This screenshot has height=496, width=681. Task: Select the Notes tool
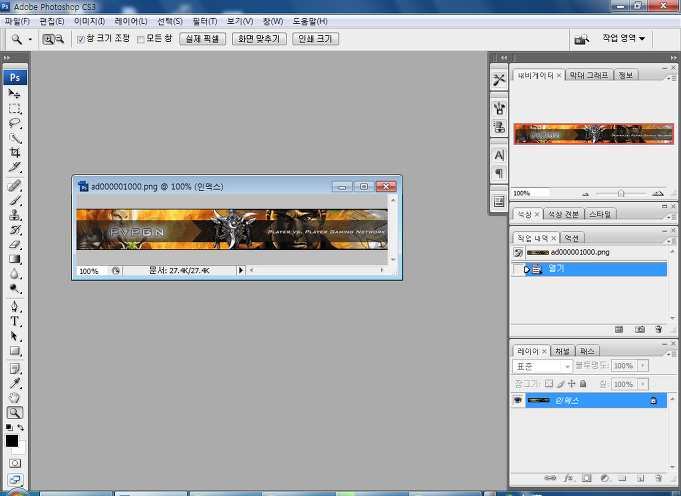(x=14, y=369)
